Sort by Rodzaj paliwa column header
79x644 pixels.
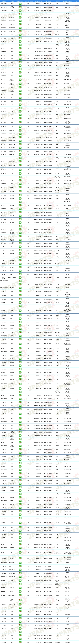point(20,1)
